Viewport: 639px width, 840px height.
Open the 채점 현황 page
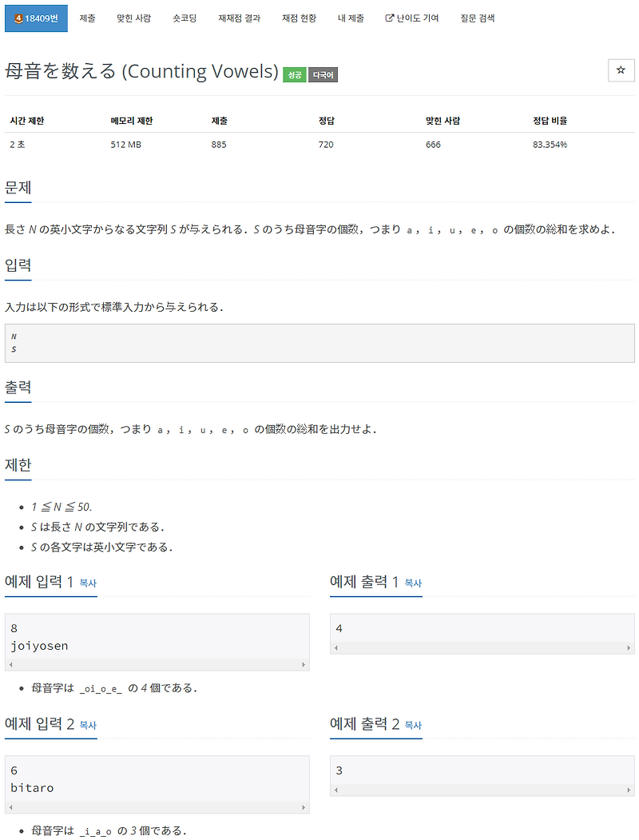click(x=297, y=18)
